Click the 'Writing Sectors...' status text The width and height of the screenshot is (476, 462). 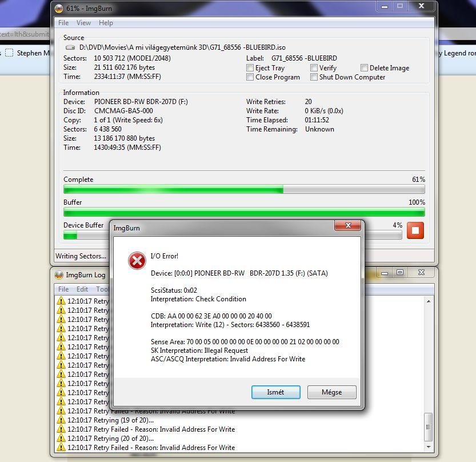81,256
